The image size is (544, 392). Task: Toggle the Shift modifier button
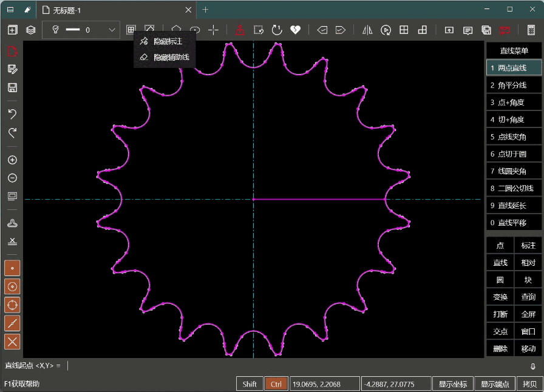tap(250, 384)
